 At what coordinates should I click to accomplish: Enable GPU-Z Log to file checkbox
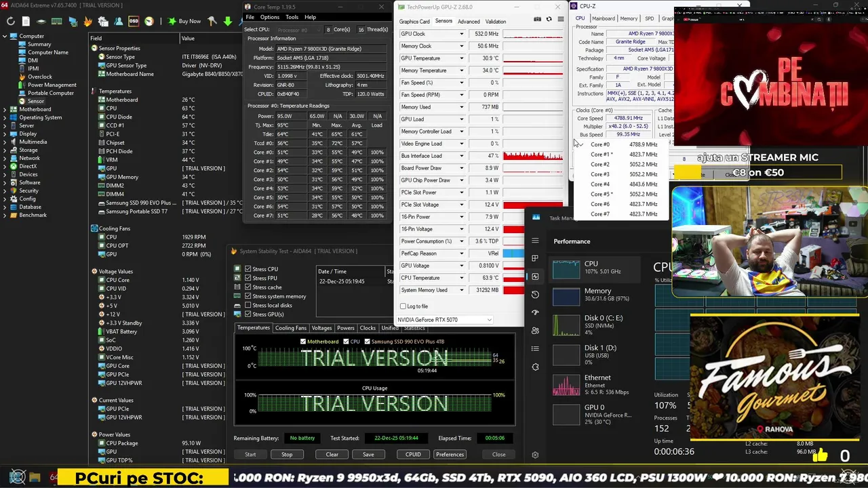click(403, 306)
